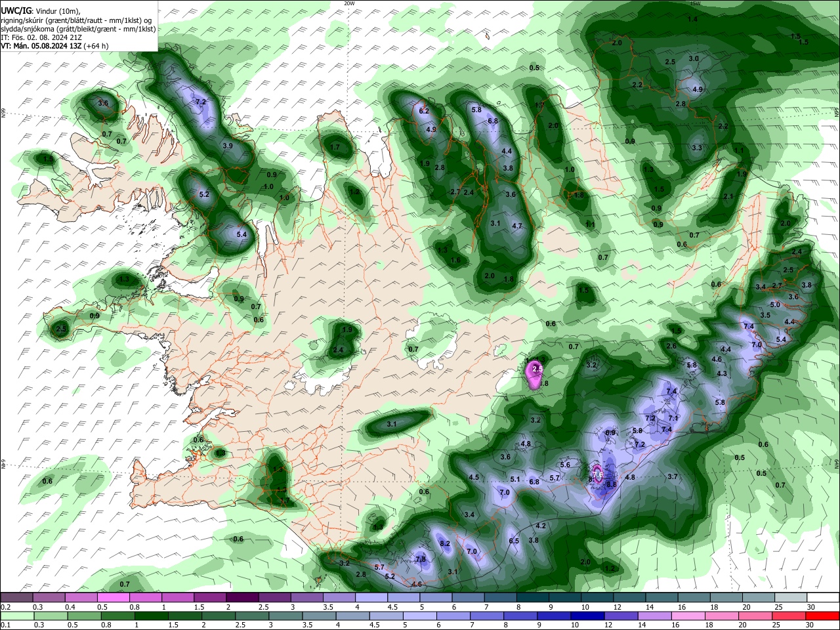Image resolution: width=840 pixels, height=630 pixels.
Task: Click the '15W' longitude label at the top
Action: pos(695,3)
